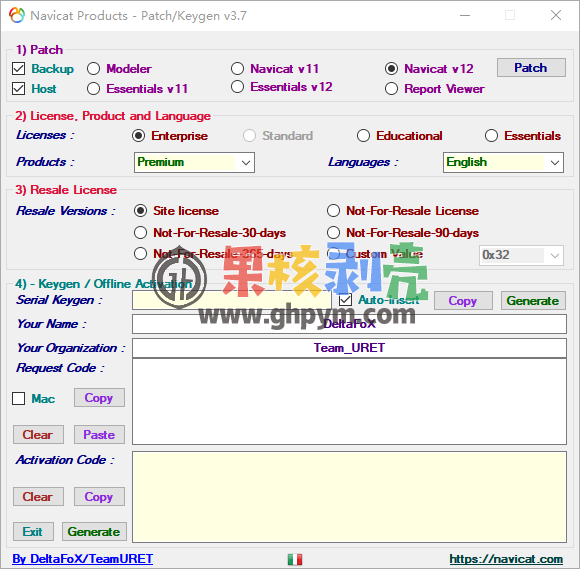Generate the Activation Code
Screen dimensions: 580x569
tap(94, 532)
